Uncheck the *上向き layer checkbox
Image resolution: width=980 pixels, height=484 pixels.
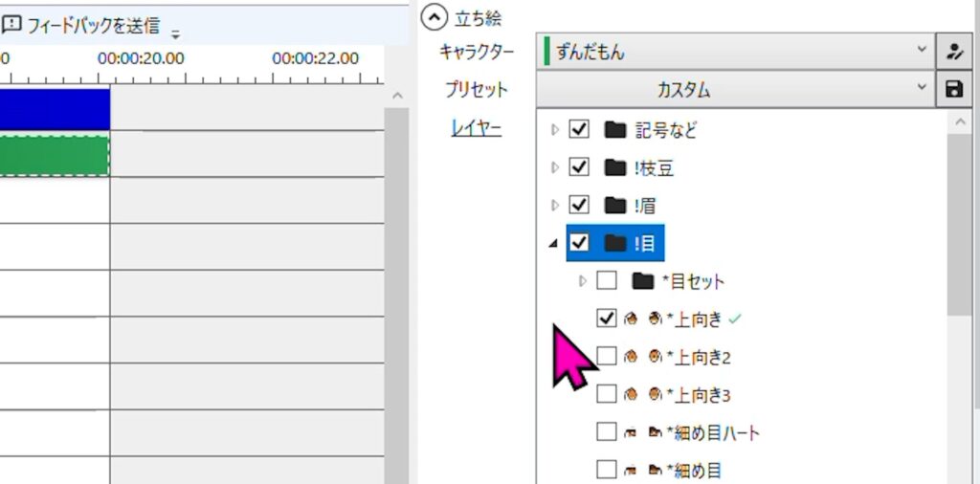(x=606, y=319)
